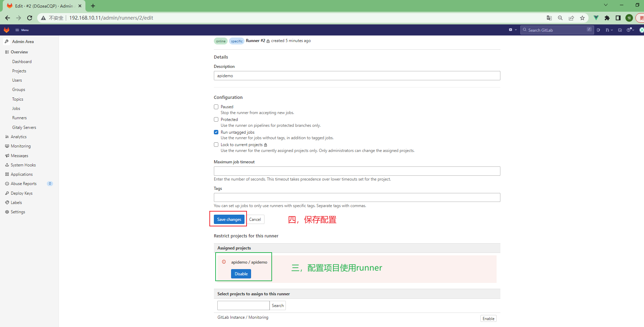Go to Topics in sidebar

click(x=18, y=99)
